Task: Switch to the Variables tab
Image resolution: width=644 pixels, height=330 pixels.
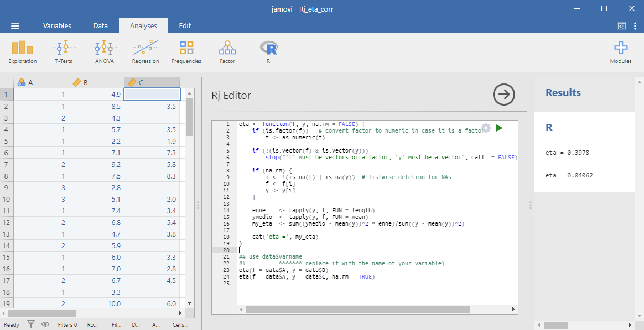Action: (x=57, y=25)
